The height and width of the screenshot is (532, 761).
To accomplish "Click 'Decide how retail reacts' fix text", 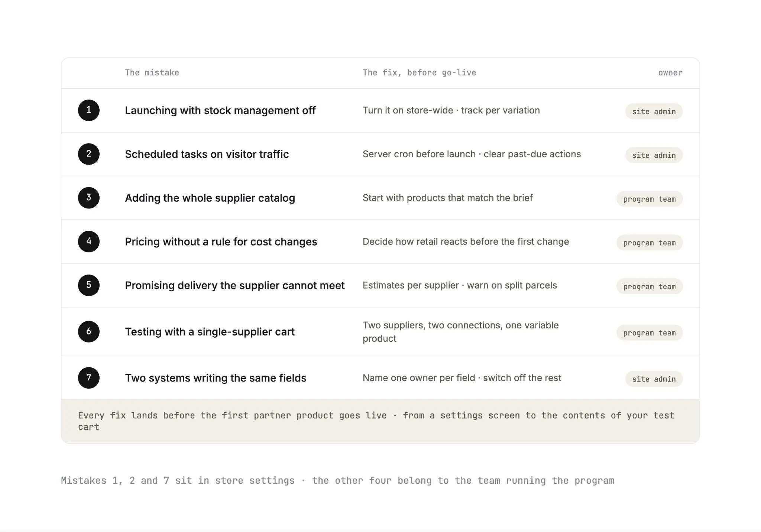I will pyautogui.click(x=466, y=241).
